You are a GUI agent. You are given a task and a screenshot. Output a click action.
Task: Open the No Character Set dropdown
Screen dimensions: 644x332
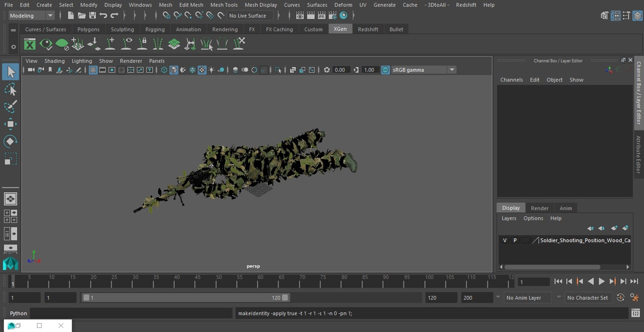point(588,297)
